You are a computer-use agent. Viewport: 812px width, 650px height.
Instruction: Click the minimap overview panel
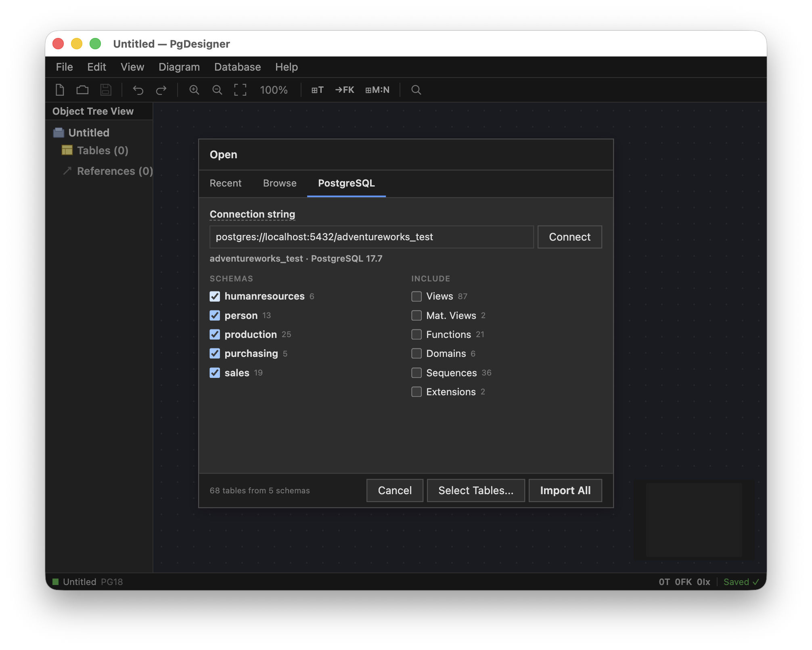pyautogui.click(x=694, y=520)
